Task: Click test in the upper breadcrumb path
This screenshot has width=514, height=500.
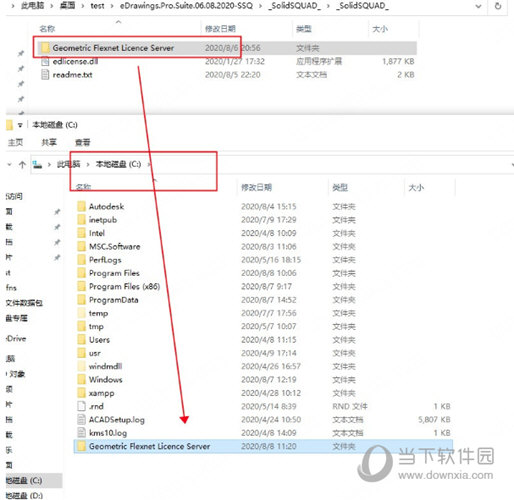Action: [x=97, y=6]
